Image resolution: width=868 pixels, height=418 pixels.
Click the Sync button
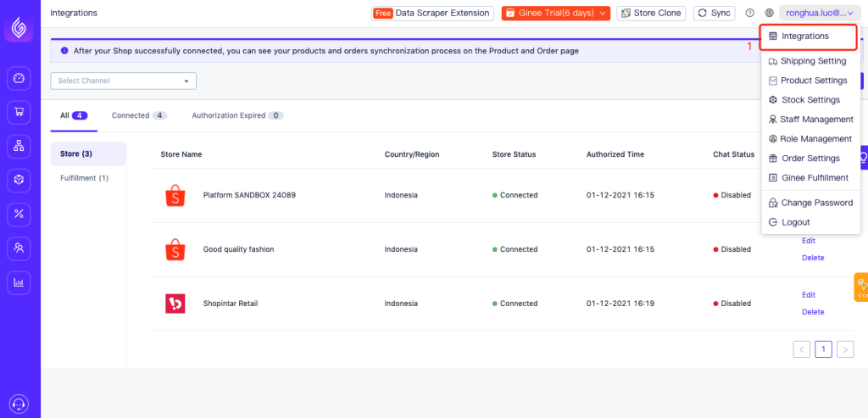point(714,13)
